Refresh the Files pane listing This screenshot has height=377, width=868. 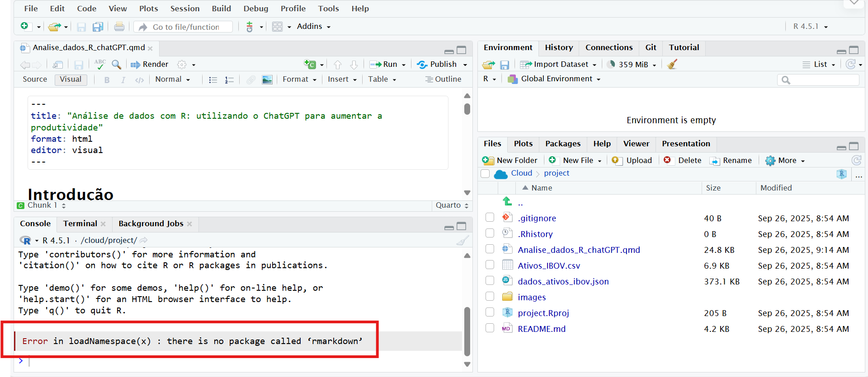(856, 160)
